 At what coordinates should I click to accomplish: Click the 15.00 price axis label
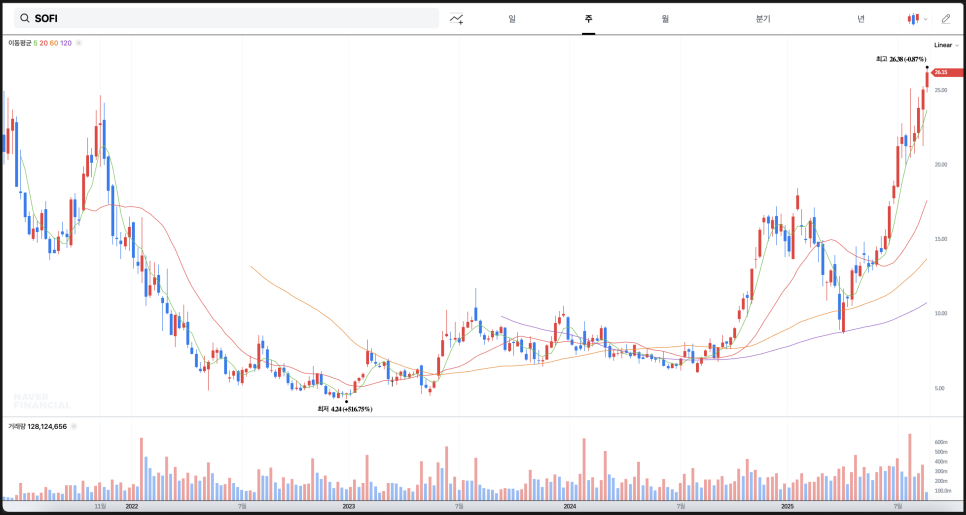click(x=941, y=239)
